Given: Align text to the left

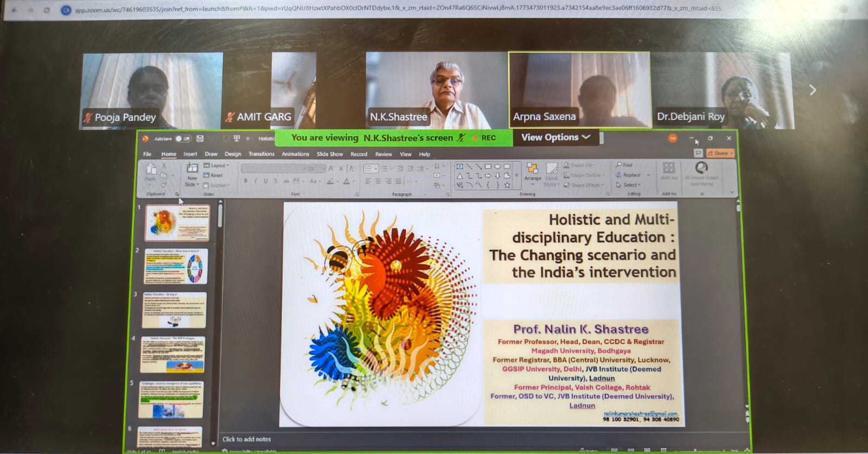Looking at the screenshot, I should (x=368, y=181).
